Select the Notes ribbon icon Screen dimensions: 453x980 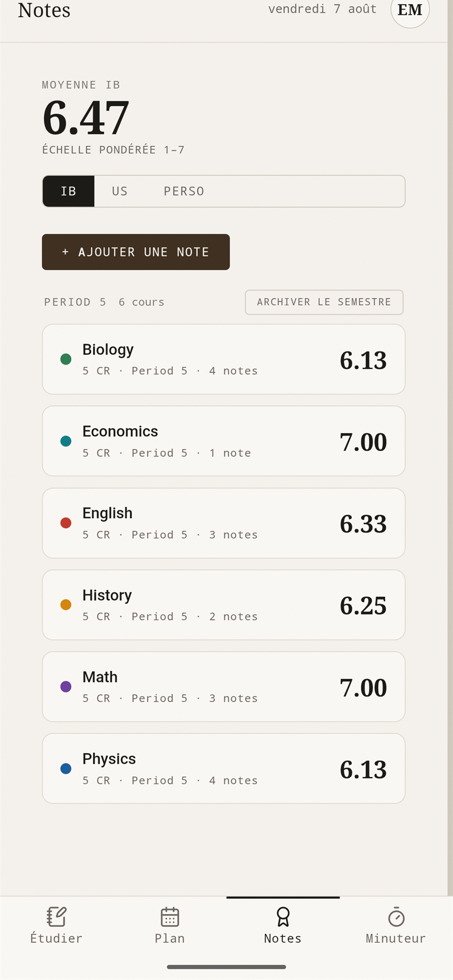[283, 917]
